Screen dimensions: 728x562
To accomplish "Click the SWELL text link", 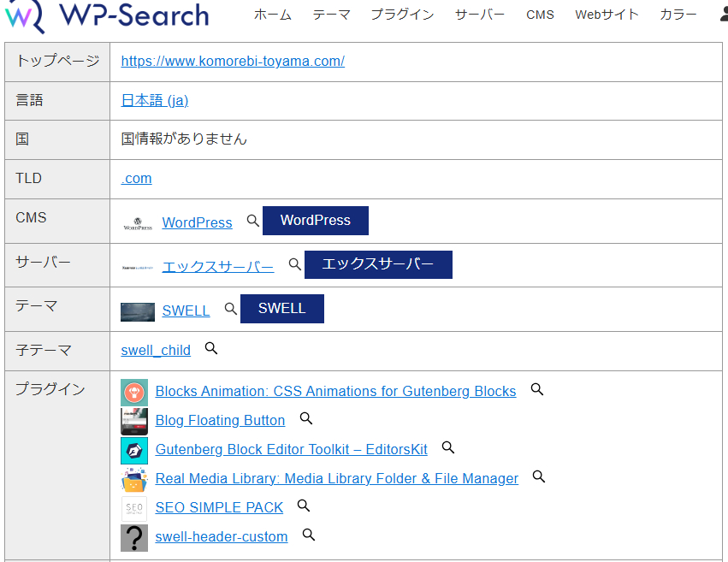I will 186,311.
